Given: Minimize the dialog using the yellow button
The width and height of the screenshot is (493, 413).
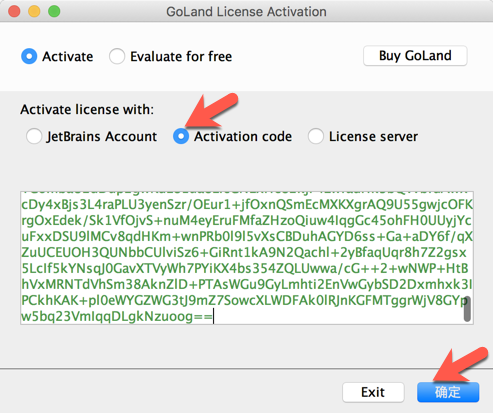Looking at the screenshot, I should tap(34, 11).
